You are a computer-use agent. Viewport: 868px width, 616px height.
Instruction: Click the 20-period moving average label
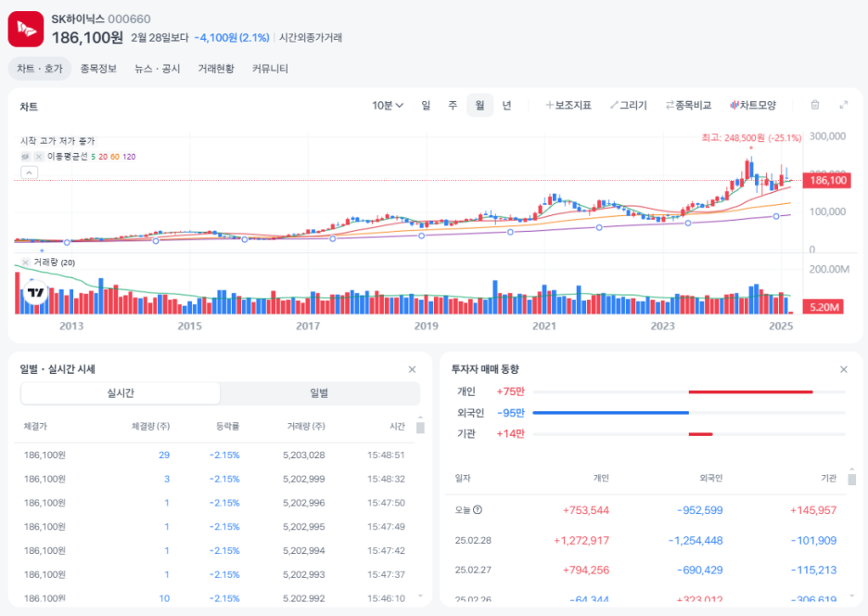103,157
